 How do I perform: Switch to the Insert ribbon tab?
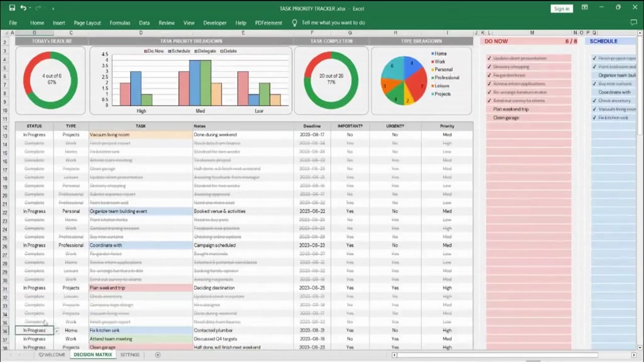pos(58,23)
